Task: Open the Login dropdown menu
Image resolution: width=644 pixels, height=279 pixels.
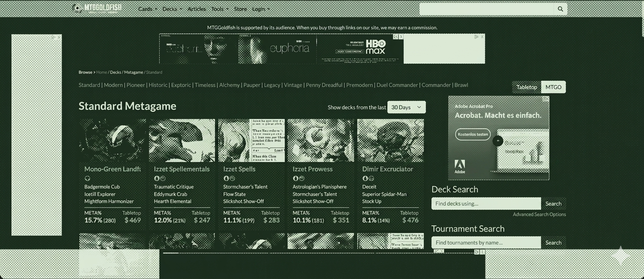Action: click(x=261, y=9)
